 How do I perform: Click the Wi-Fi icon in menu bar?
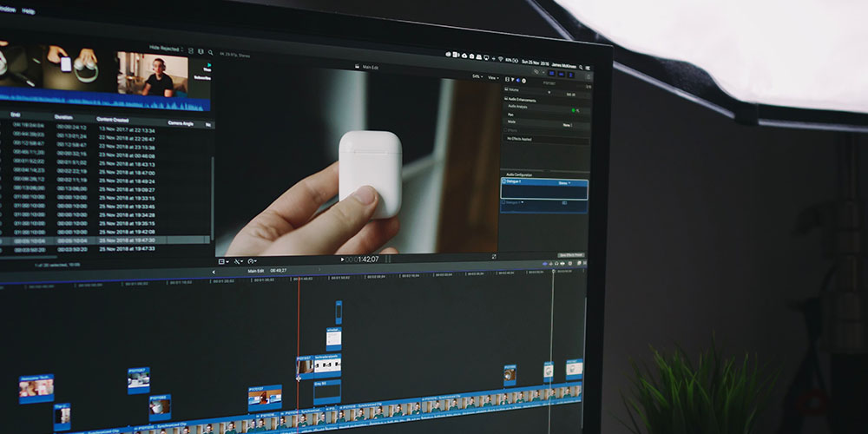click(501, 59)
